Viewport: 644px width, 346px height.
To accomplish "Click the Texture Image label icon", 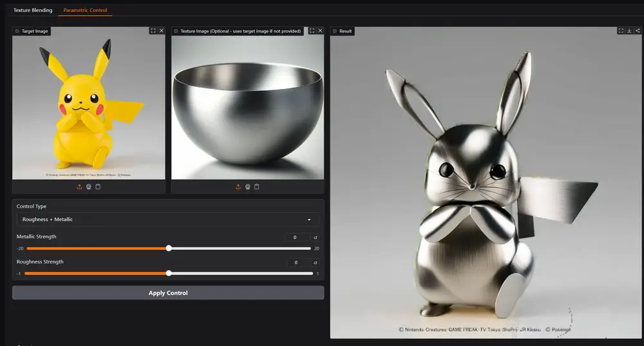I will [176, 31].
